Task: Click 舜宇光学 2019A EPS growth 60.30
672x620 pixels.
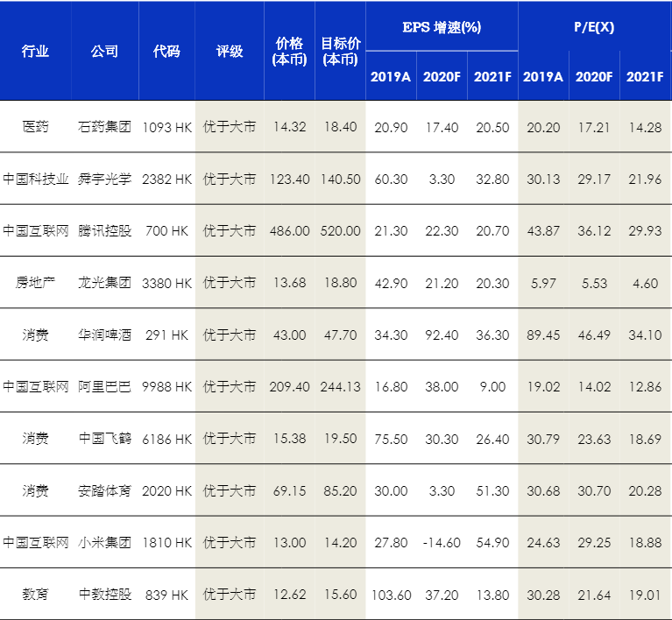Action: [x=391, y=180]
